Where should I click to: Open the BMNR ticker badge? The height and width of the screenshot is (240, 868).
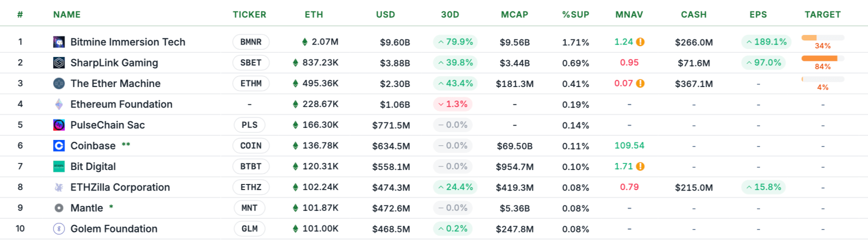point(251,42)
